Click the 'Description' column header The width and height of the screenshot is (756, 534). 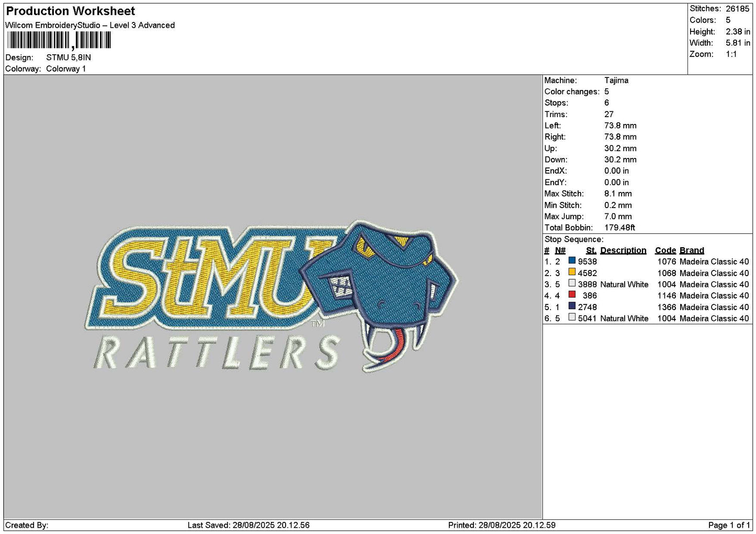[623, 251]
